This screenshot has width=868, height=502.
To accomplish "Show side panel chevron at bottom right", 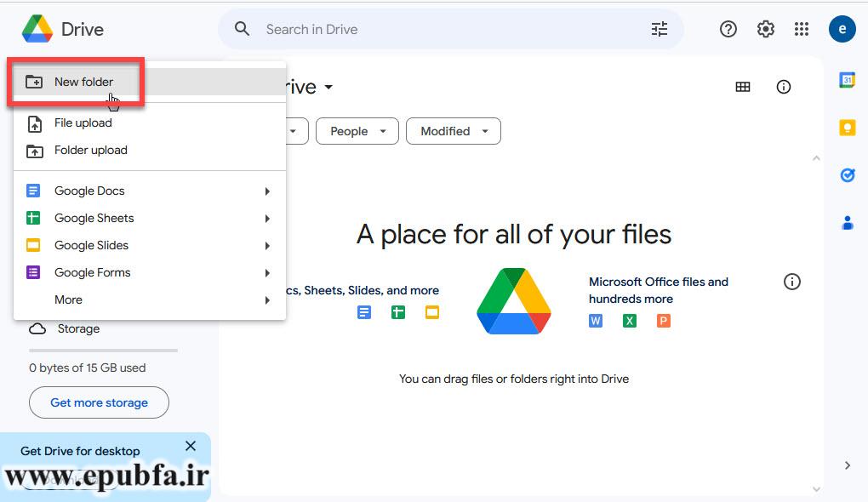I will pos(848,465).
